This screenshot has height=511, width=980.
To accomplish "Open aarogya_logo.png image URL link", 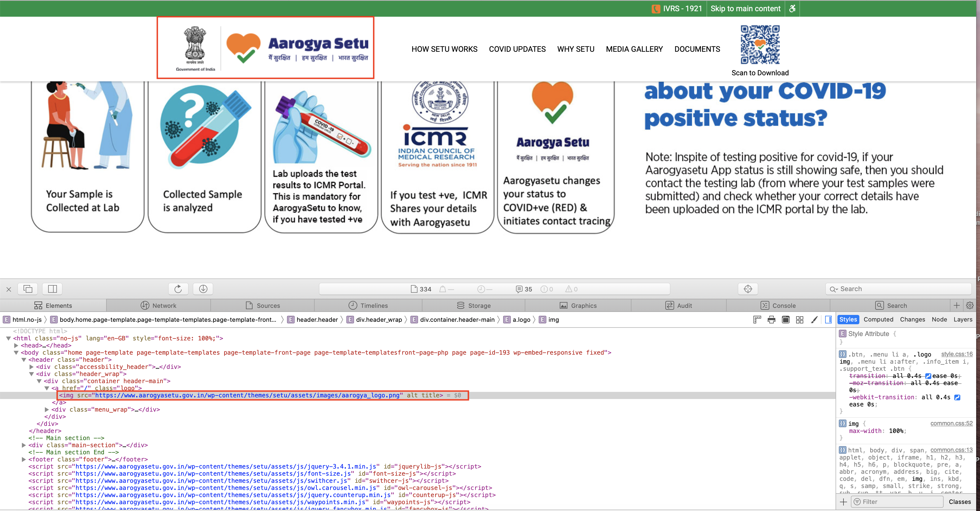I will pos(247,395).
